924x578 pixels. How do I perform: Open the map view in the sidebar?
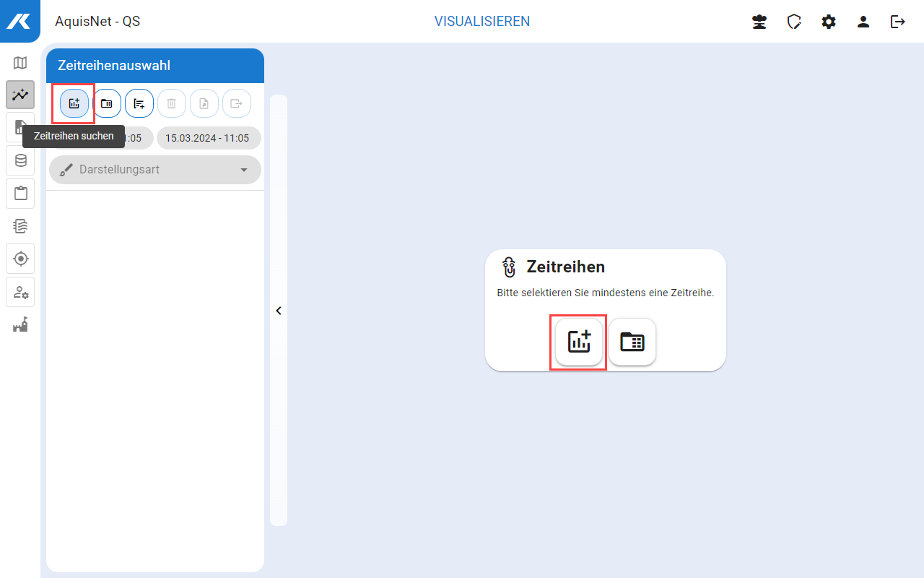[20, 63]
